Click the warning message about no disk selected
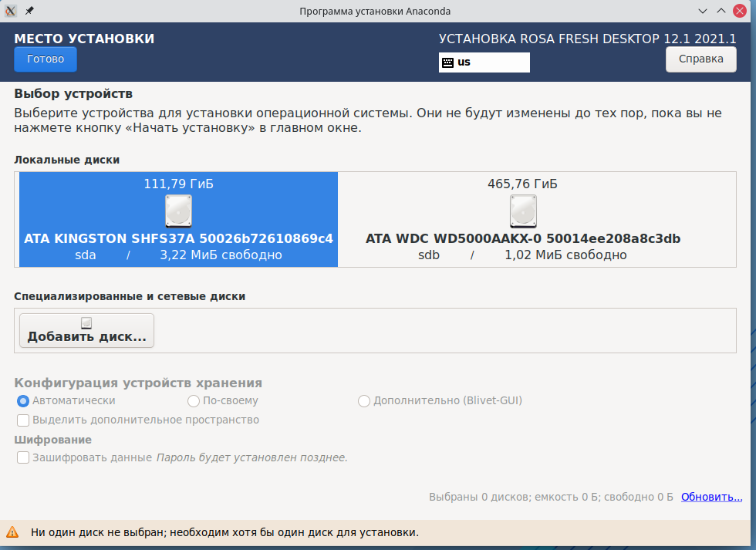The width and height of the screenshot is (756, 550). coord(224,533)
